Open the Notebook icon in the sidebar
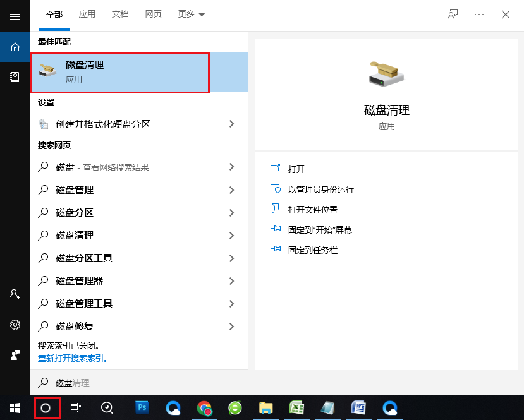This screenshot has width=524, height=420. click(15, 77)
